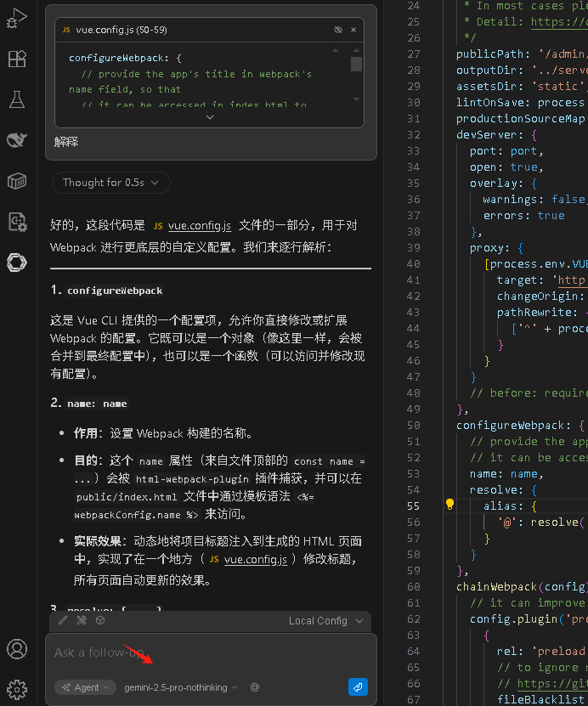Viewport: 588px width, 706px height.
Task: Click the lightbulb on line 55
Action: (x=450, y=505)
